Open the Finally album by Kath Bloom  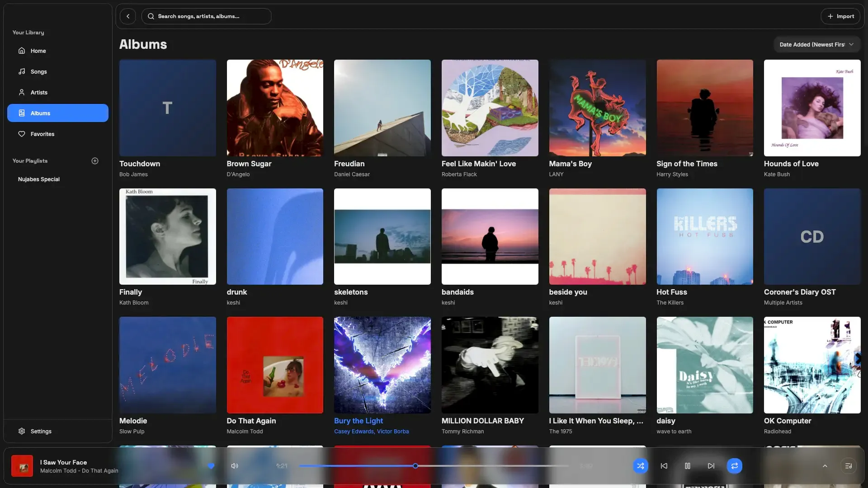(168, 236)
